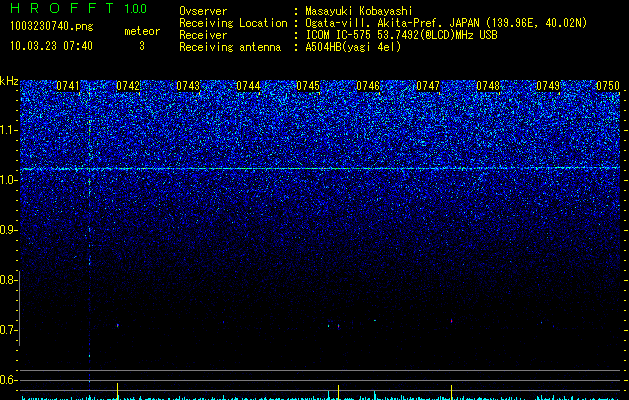Click the file name 1003230740.png
This screenshot has height=400, width=629.
[x=52, y=26]
